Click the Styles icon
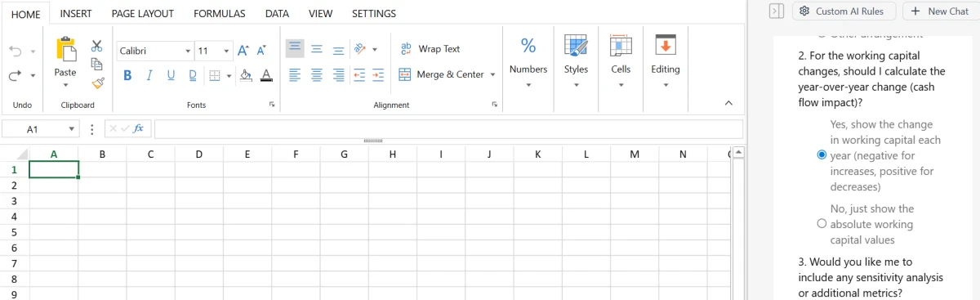 point(576,46)
